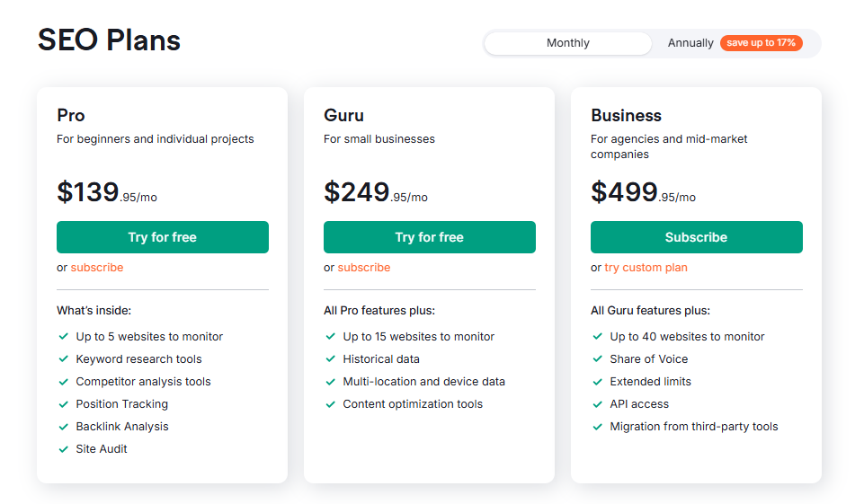Image resolution: width=864 pixels, height=504 pixels.
Task: Click checkmark next to Historical data
Action: click(331, 359)
